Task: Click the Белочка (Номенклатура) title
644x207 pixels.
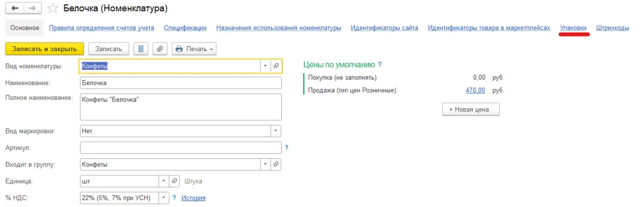Action: click(115, 9)
